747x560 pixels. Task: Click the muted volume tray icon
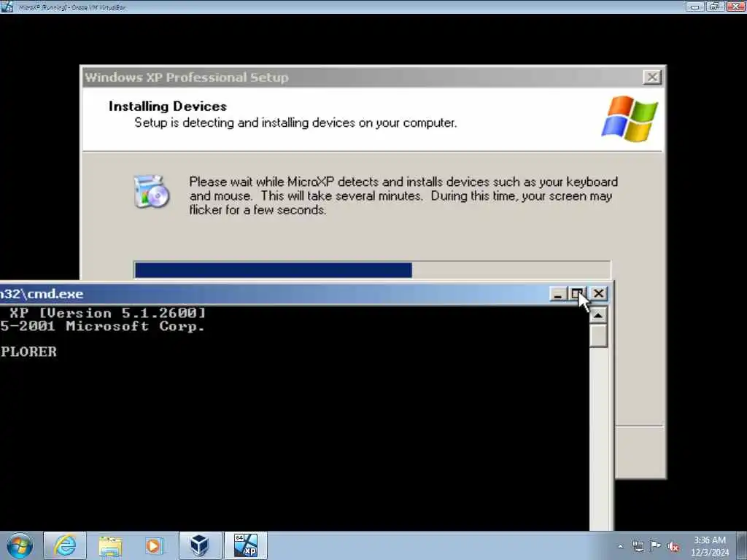point(673,547)
